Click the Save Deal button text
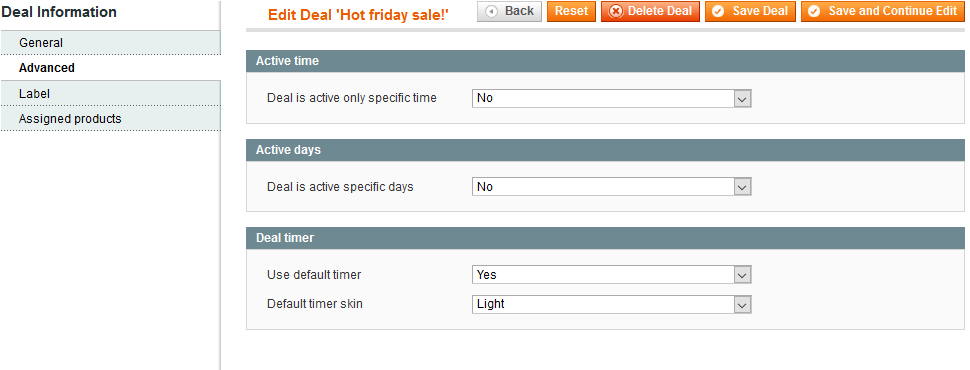The width and height of the screenshot is (970, 370). coord(760,11)
